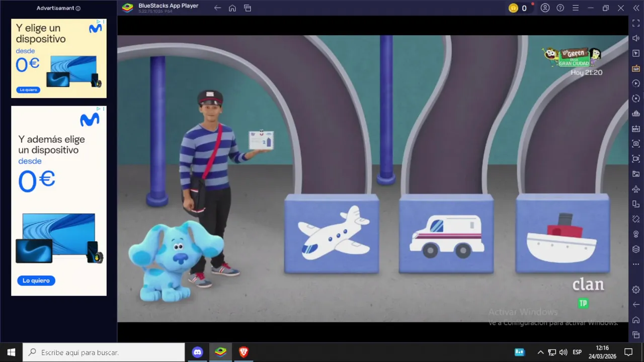644x362 pixels.
Task: Open the 'Y además elige un dispositivo' ad
Action: (59, 201)
